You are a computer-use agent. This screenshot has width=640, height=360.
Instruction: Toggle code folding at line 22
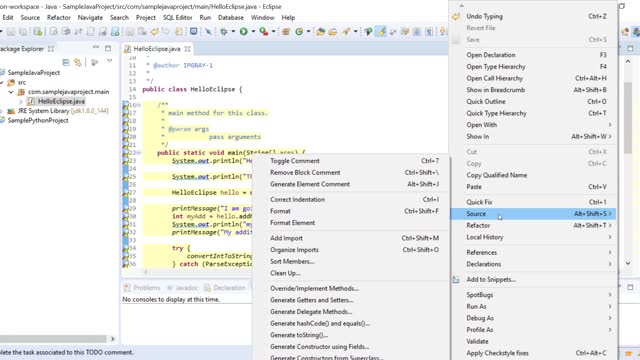tap(138, 153)
